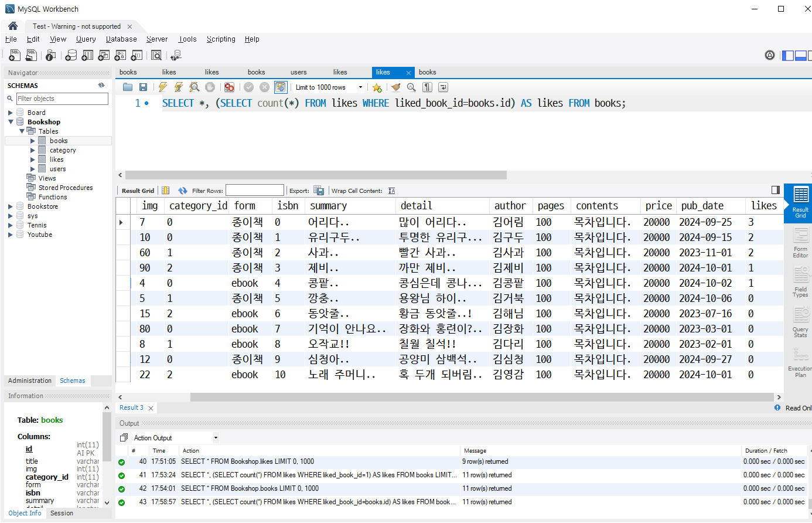Toggle invisible characters display
Viewport: 812px width, 523px height.
(x=428, y=87)
